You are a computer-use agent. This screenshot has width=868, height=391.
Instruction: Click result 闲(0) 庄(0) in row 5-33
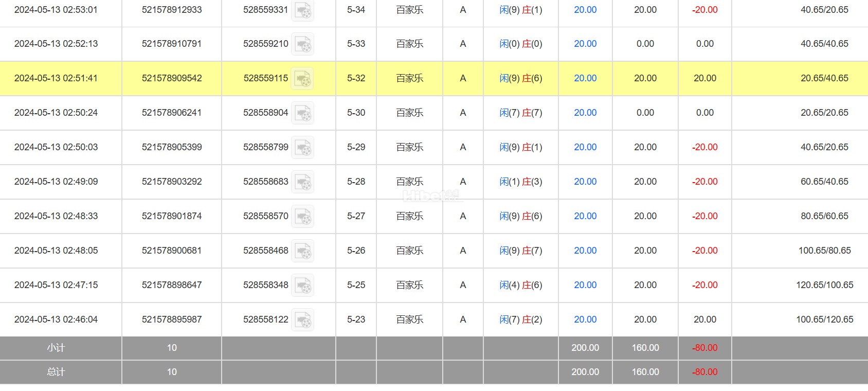(x=521, y=44)
